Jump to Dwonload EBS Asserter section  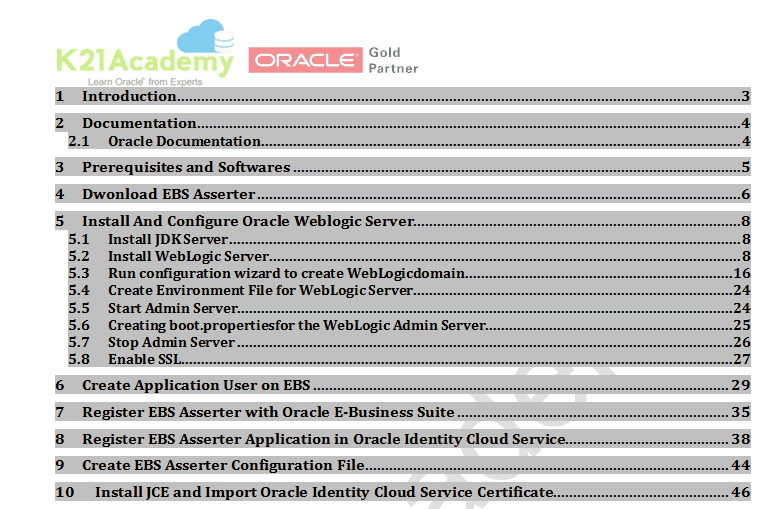[168, 194]
